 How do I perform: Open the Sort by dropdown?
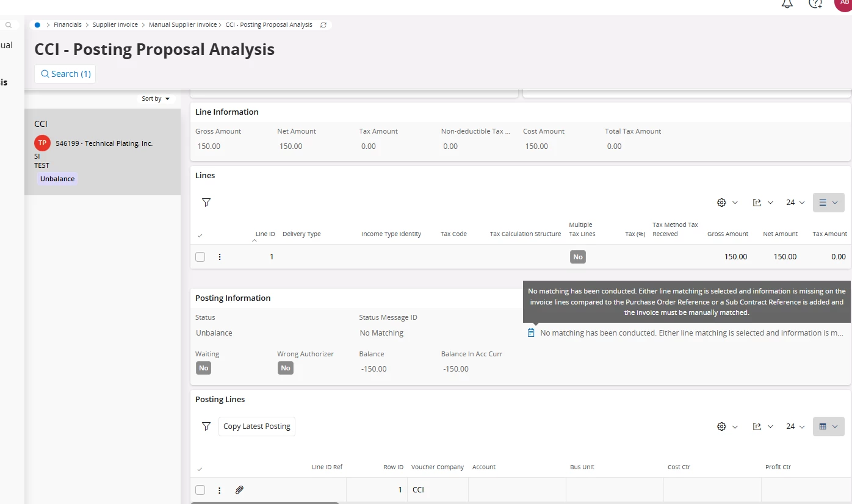[x=156, y=99]
